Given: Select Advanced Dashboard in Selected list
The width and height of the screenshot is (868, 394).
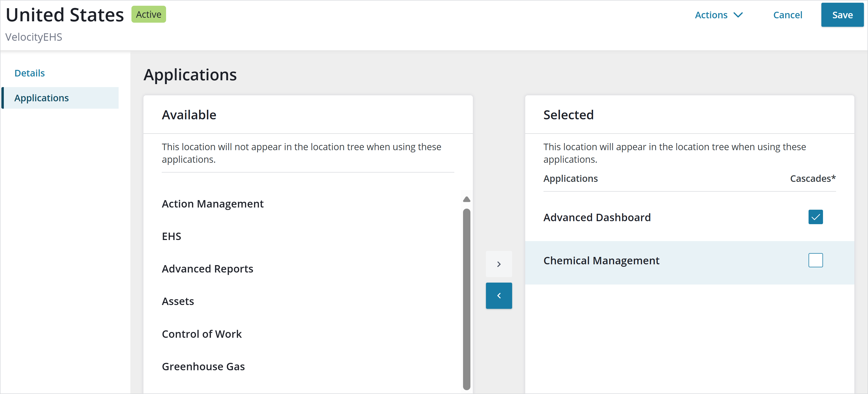Looking at the screenshot, I should pos(597,217).
